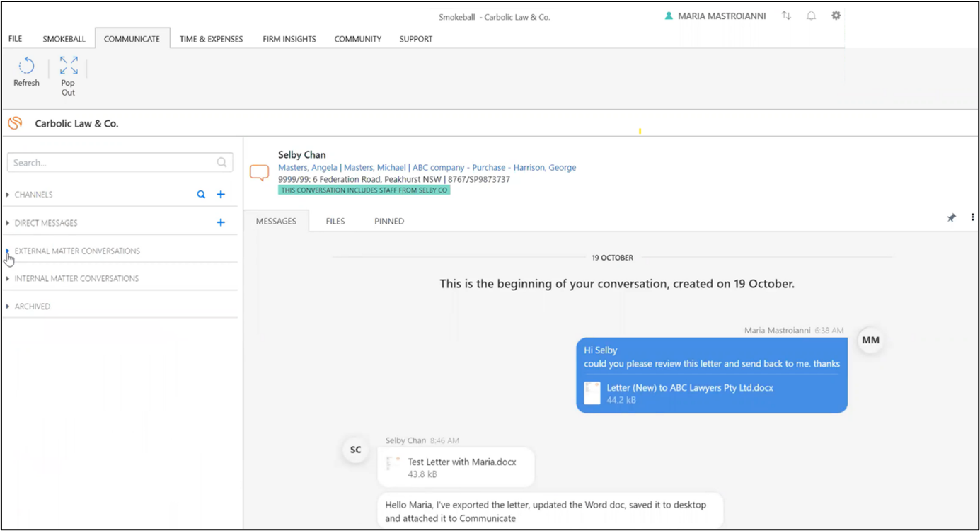
Task: Open the File menu tab
Action: click(x=15, y=39)
